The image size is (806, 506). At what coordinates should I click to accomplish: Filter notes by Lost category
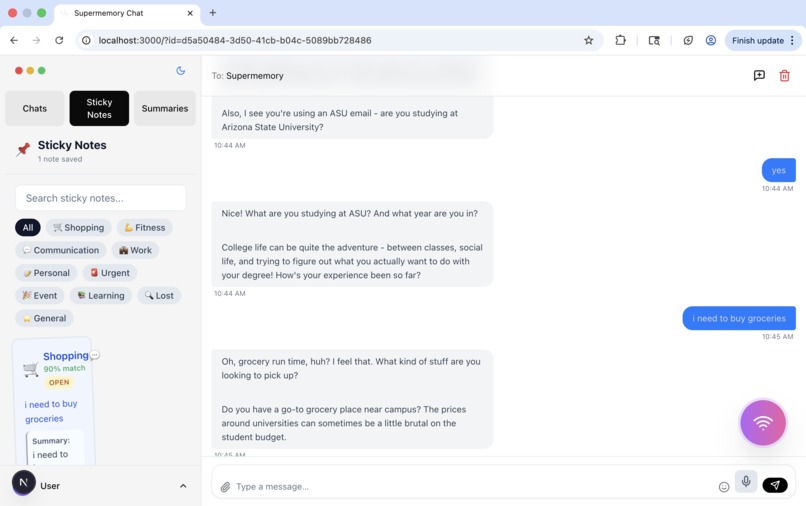(159, 295)
